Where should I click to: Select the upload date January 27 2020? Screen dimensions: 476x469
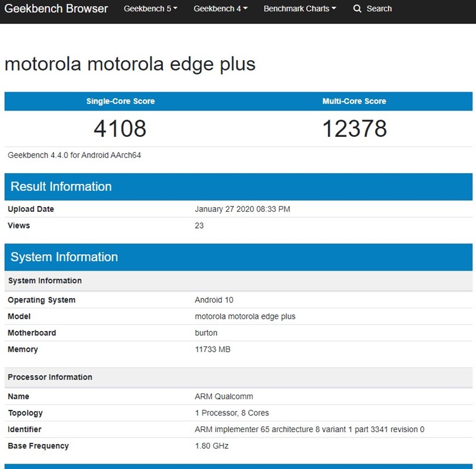242,210
